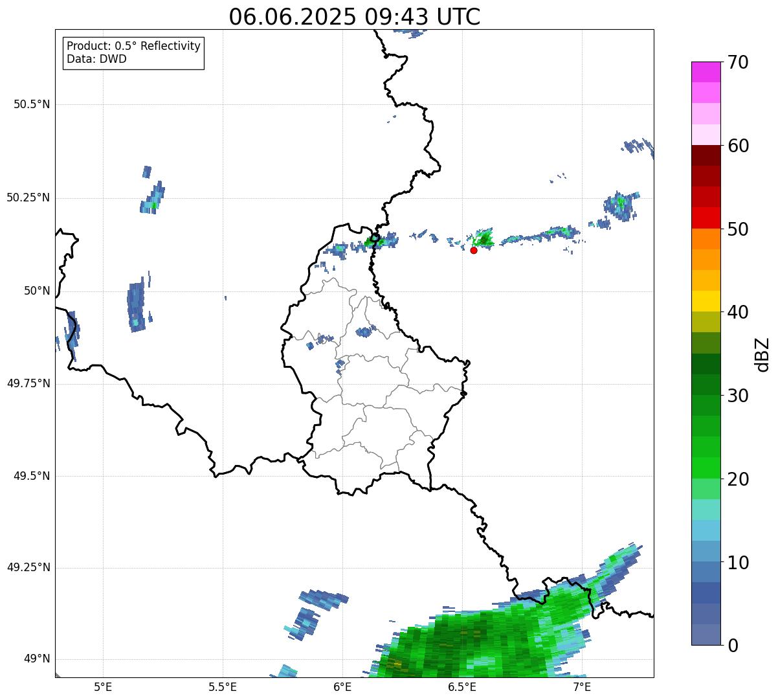Viewport: 778px width, 700px height.
Task: Click the 49.75°N latitude label
Action: pyautogui.click(x=28, y=383)
